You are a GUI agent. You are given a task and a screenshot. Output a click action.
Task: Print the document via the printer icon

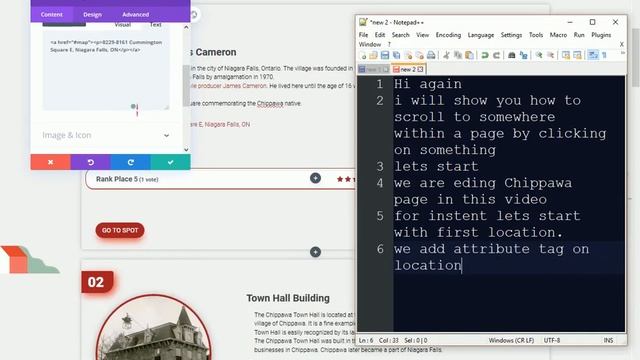click(x=431, y=55)
